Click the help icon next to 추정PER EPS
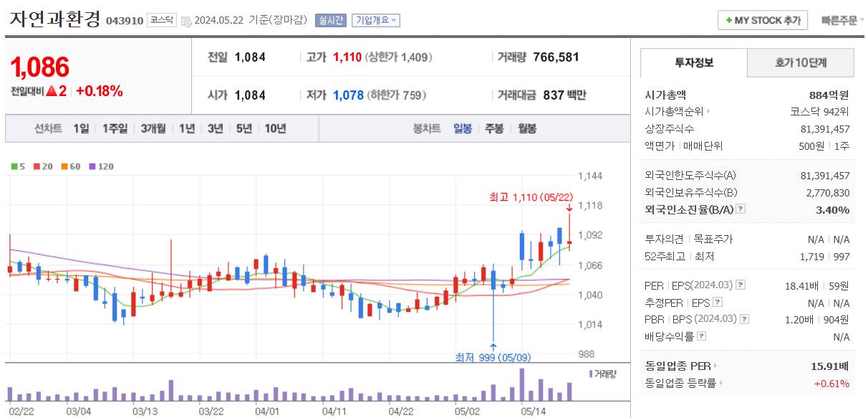This screenshot has width=868, height=418. pyautogui.click(x=717, y=301)
